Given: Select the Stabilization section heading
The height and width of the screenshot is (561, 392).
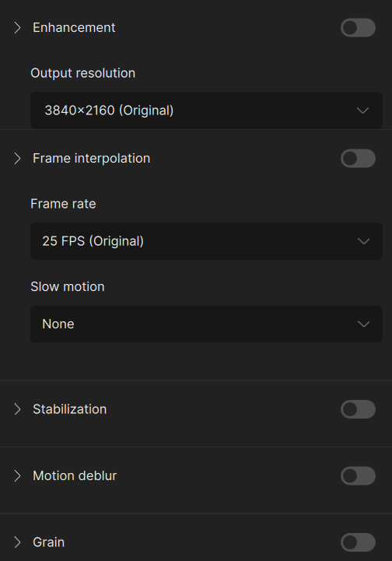Looking at the screenshot, I should pyautogui.click(x=70, y=409).
